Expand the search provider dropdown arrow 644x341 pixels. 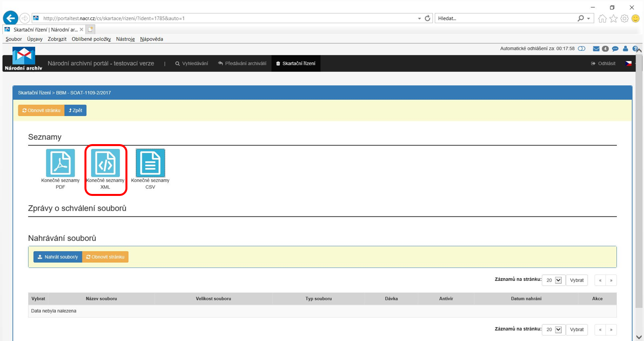point(588,18)
